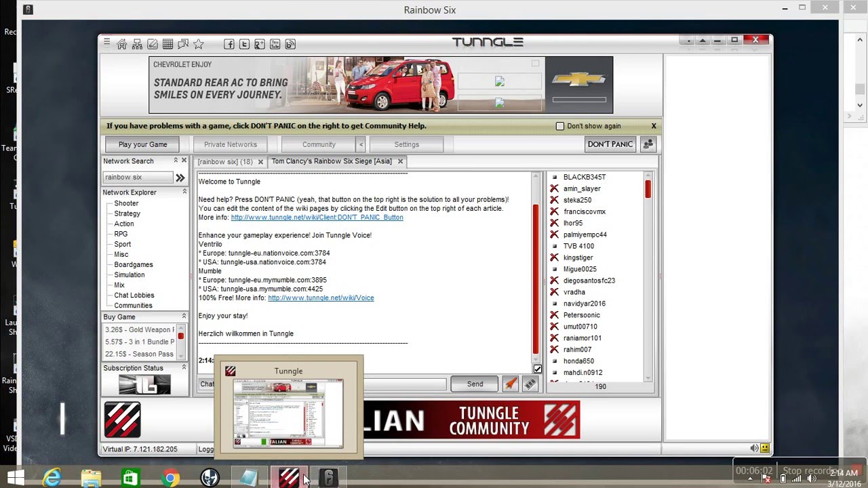868x488 pixels.
Task: Launch game with the rocket icon
Action: [511, 384]
